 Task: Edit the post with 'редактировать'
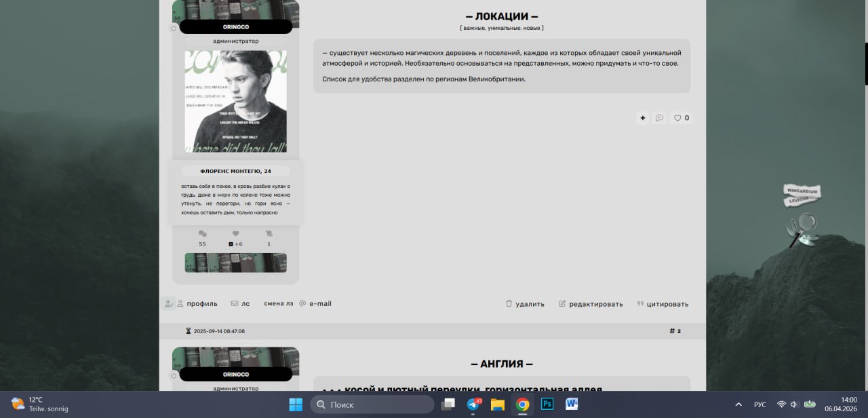tap(590, 304)
